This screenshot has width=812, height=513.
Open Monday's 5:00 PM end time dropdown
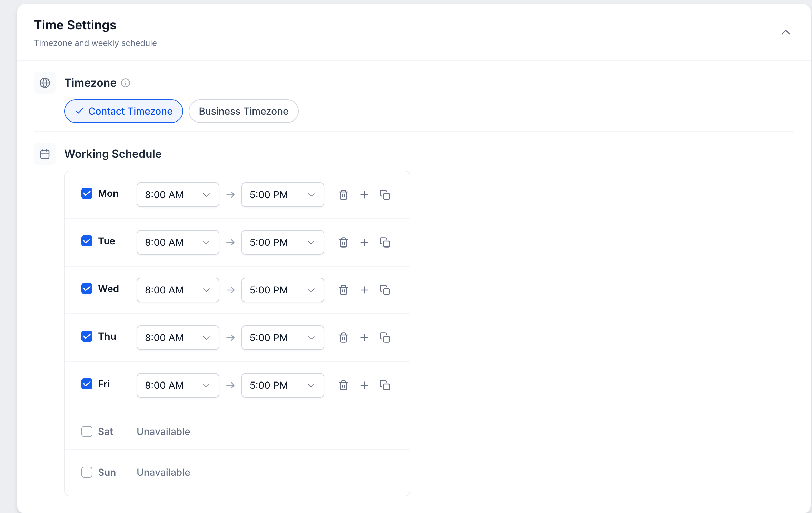click(x=283, y=195)
